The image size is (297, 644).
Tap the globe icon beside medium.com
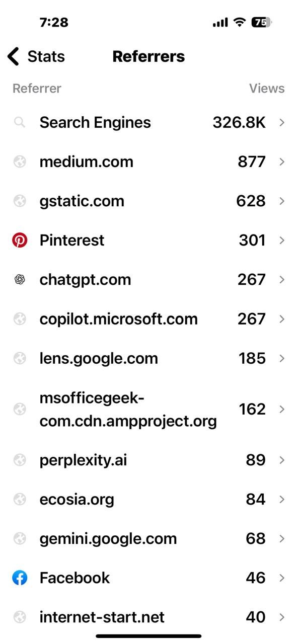[20, 162]
